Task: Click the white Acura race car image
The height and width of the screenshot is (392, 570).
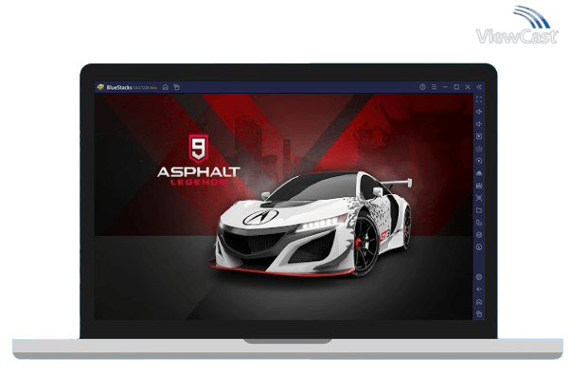Action: point(311,223)
